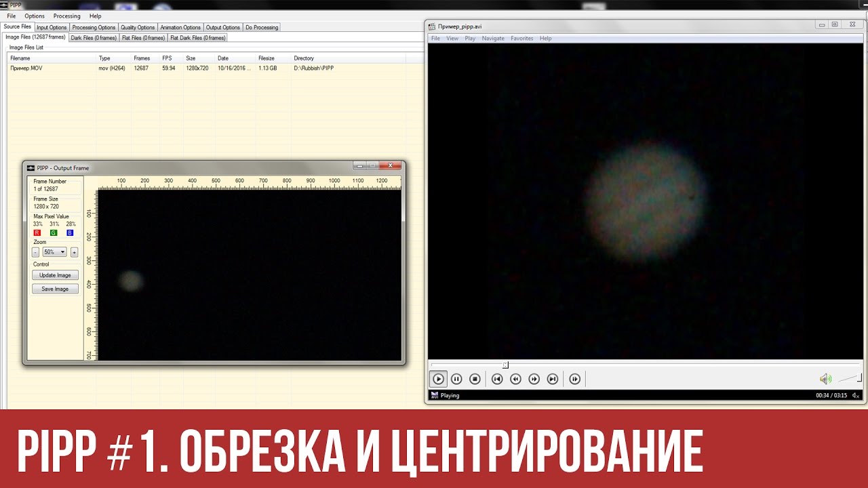The height and width of the screenshot is (488, 868).
Task: Click the zoom out minus button
Action: 35,252
